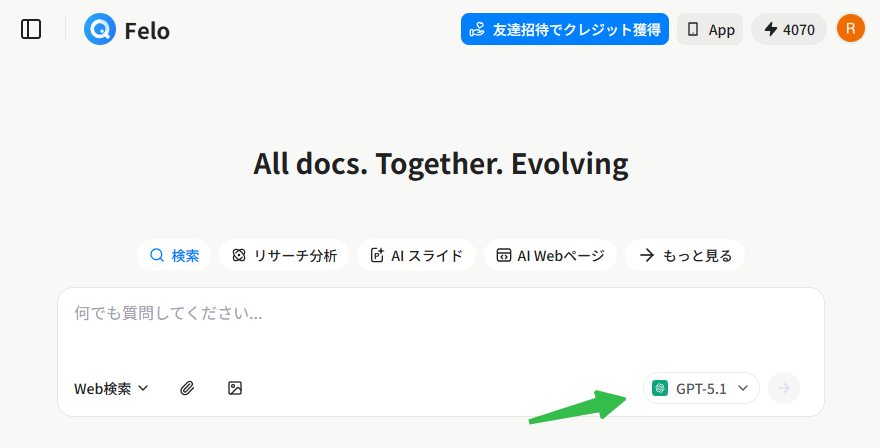This screenshot has width=880, height=448.
Task: Click the Felo brand name text
Action: [x=147, y=30]
